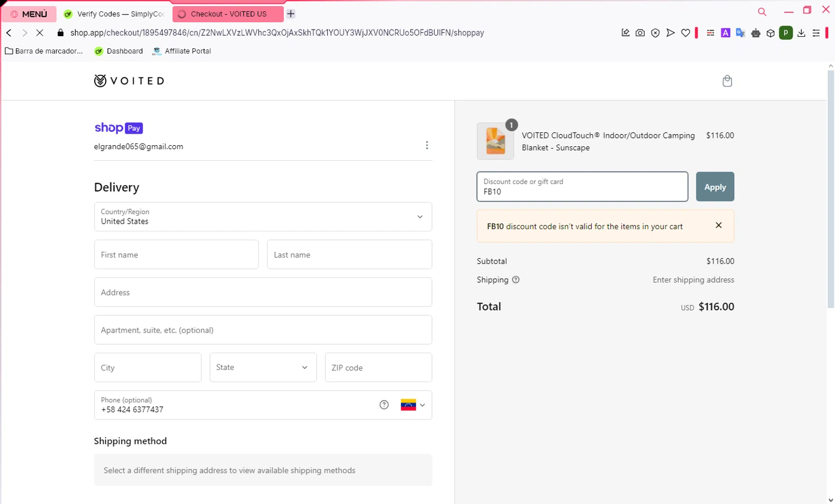Click the VOITED logo

click(129, 81)
